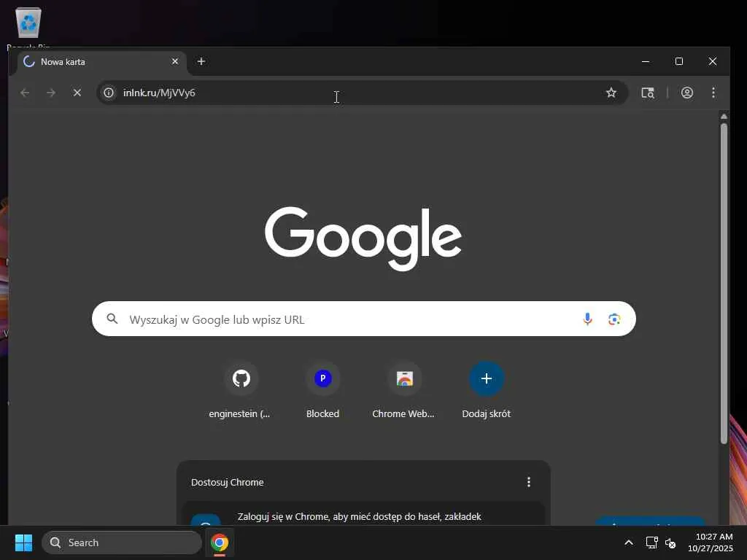The image size is (747, 560).
Task: Open the clock showing 10:27 AM
Action: [710, 542]
